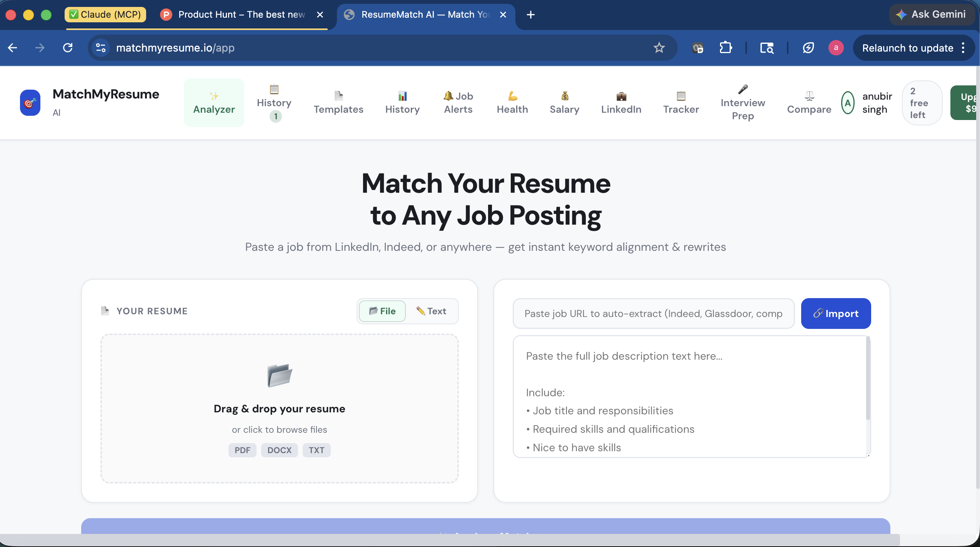Screen dimensions: 980x547
Task: Open the Job Alerts section
Action: pos(458,102)
